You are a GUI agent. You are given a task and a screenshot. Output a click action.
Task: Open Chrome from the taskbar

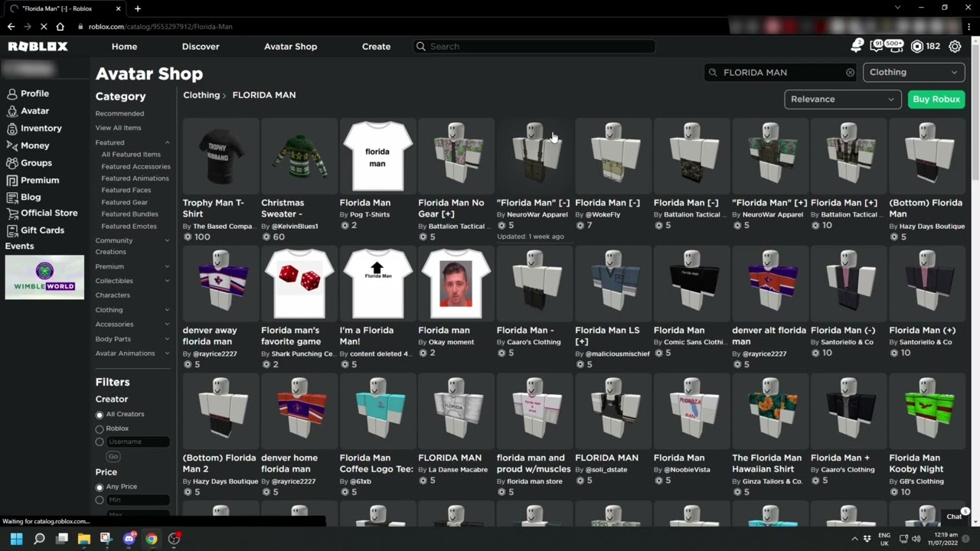(x=152, y=539)
